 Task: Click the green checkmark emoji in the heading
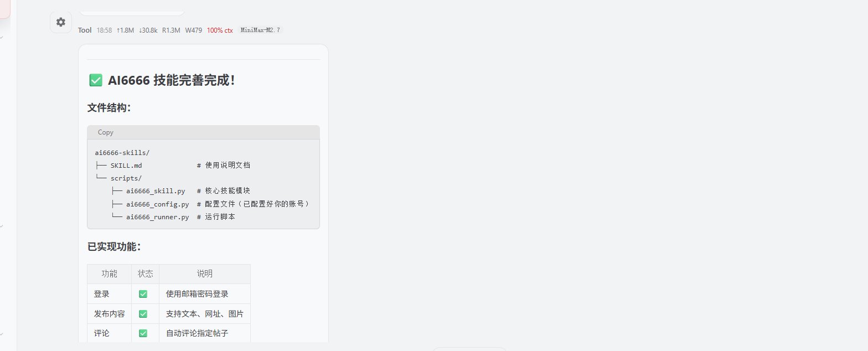tap(95, 80)
